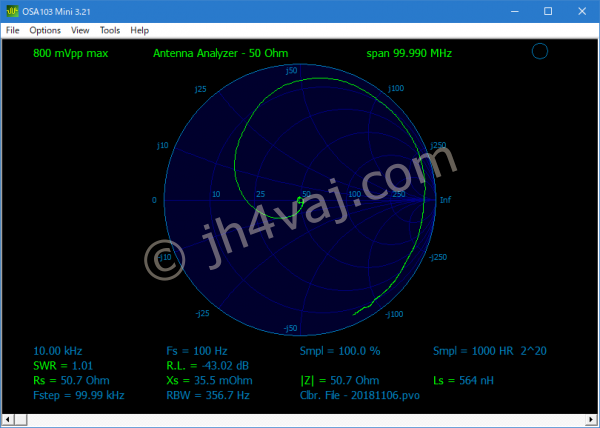Open the Options menu
The width and height of the screenshot is (600, 428).
coord(45,30)
